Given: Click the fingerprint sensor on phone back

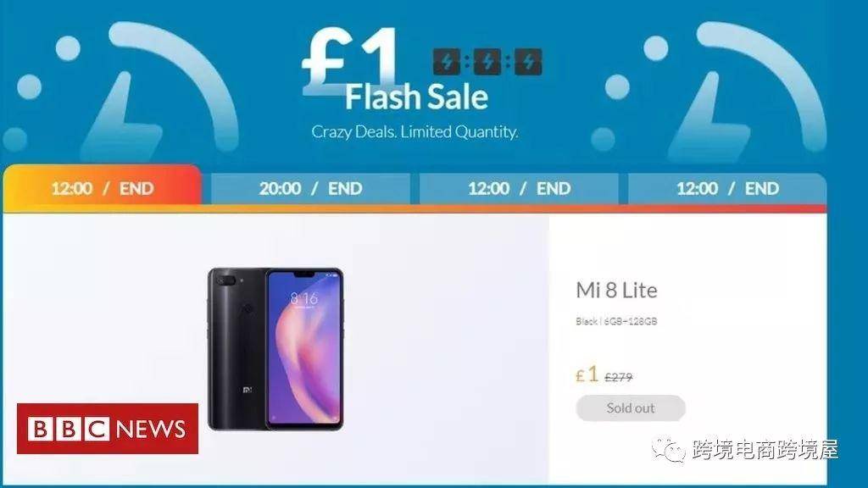Looking at the screenshot, I should click(247, 308).
